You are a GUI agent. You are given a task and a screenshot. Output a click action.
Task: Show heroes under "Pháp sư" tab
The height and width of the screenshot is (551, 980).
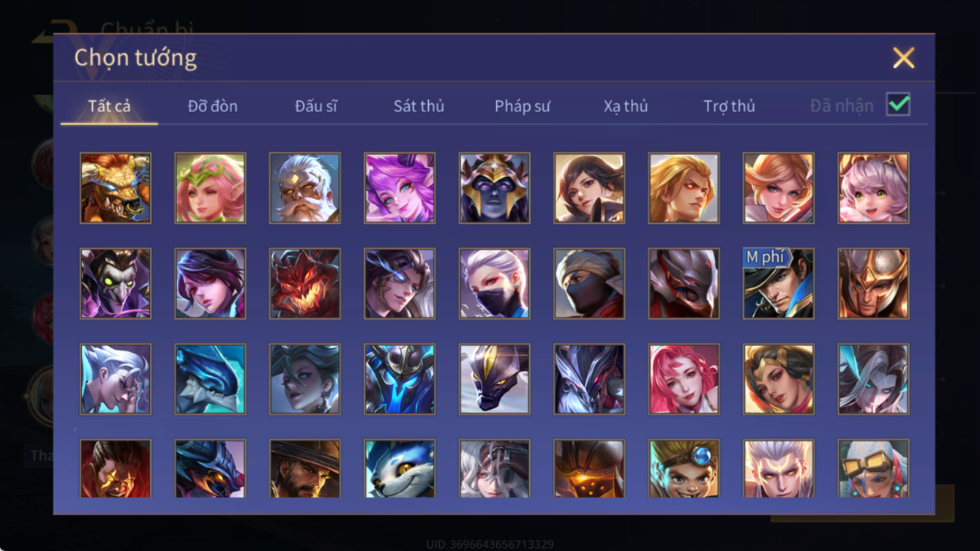tap(522, 106)
